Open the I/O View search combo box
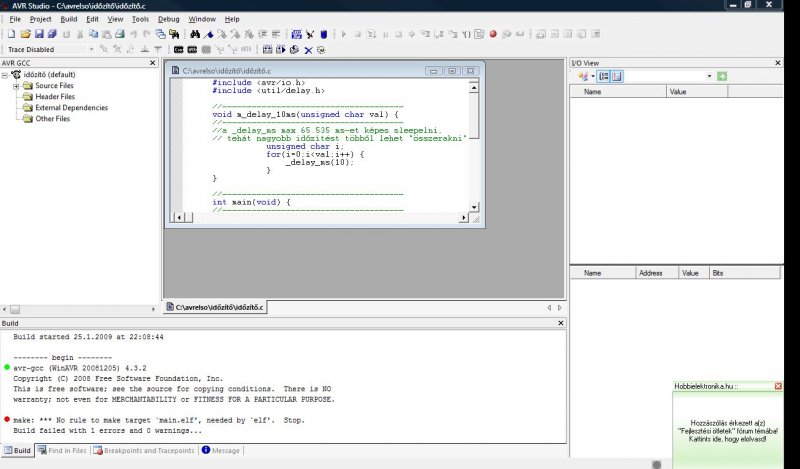800x469 pixels. [709, 76]
